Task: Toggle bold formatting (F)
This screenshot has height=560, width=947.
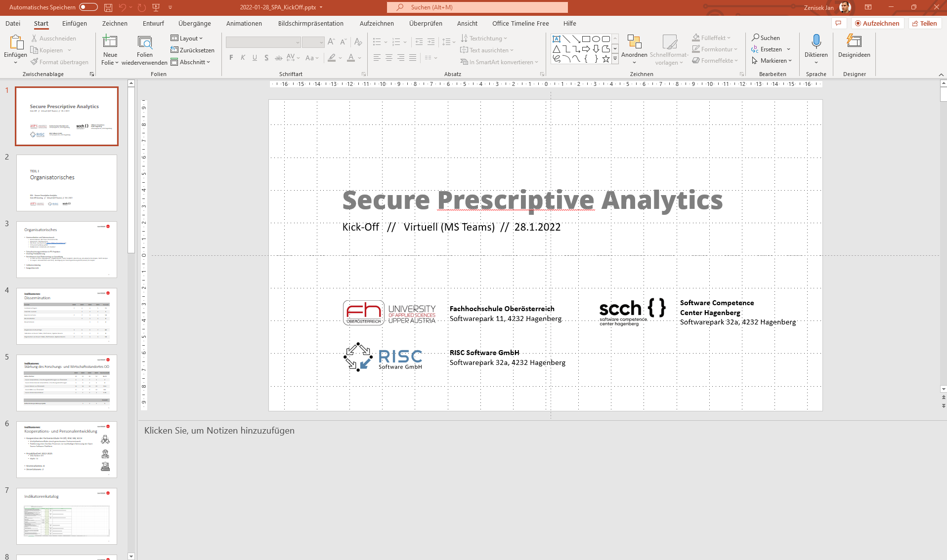Action: point(231,58)
